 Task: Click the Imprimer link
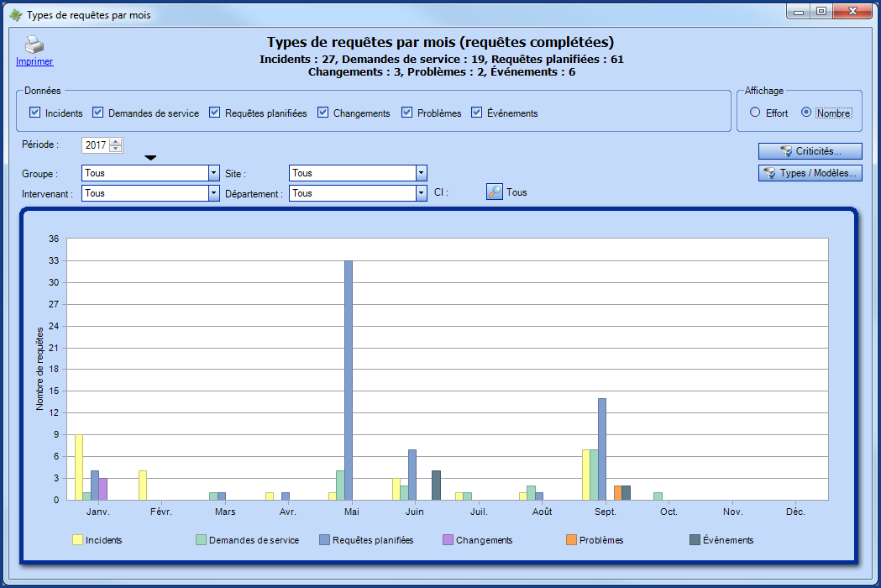coord(34,60)
